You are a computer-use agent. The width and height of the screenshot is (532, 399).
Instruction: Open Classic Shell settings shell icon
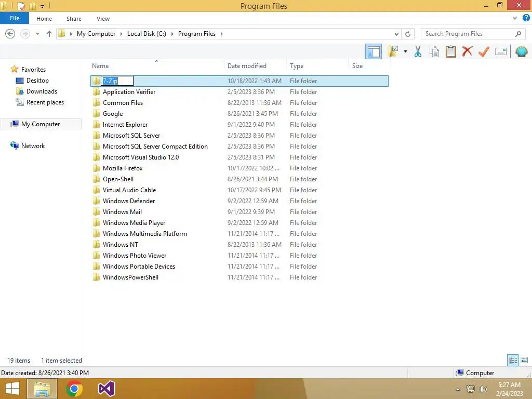[521, 51]
